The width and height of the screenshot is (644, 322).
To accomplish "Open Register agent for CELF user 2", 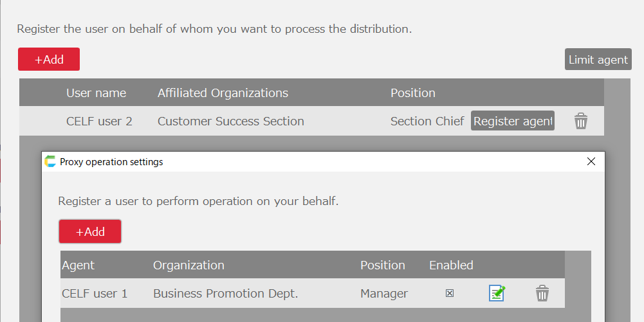I will [x=513, y=121].
